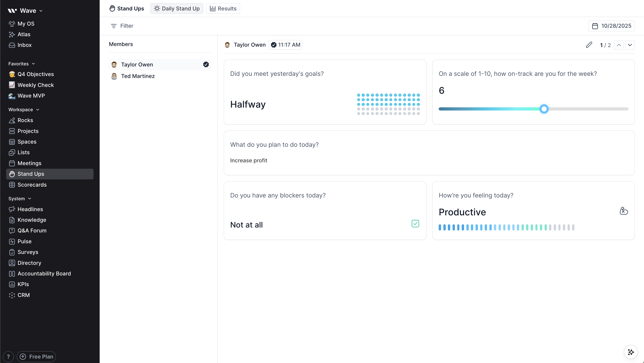Switch to the Daily Stand Up tab
This screenshot has width=644, height=363.
[x=177, y=8]
